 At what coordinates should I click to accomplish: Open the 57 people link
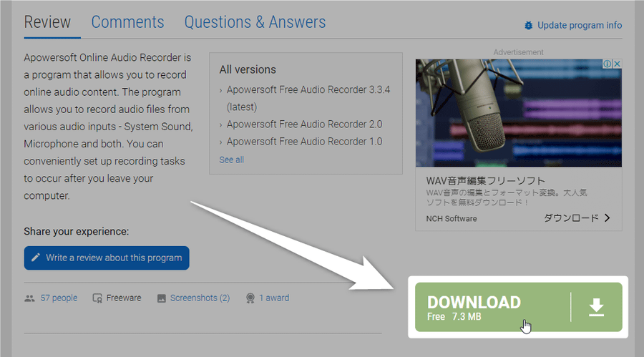(59, 298)
